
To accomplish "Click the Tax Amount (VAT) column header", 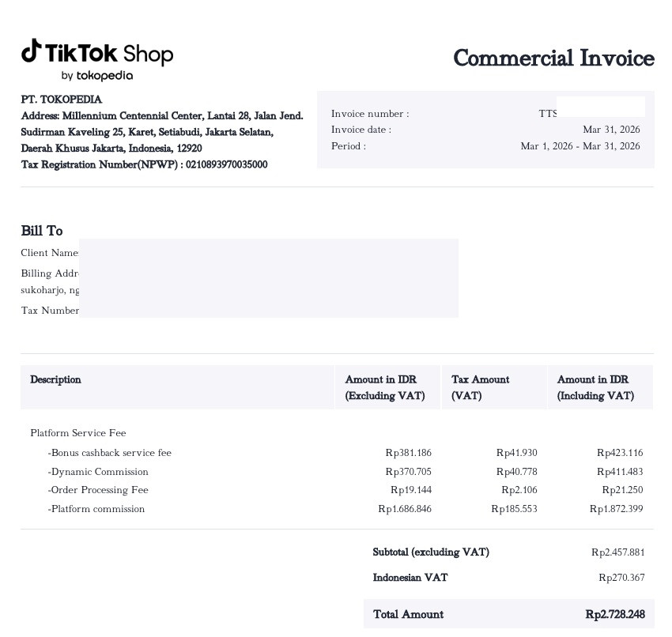I will (x=481, y=387).
